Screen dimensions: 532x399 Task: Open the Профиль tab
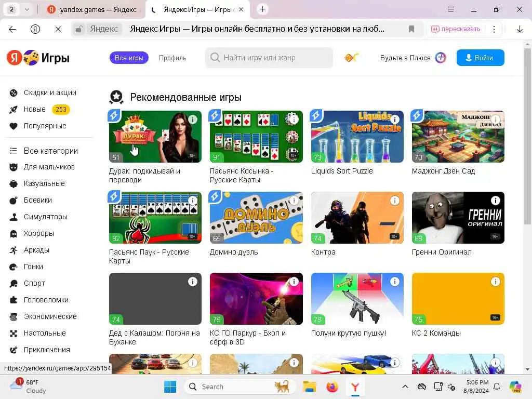(x=172, y=58)
